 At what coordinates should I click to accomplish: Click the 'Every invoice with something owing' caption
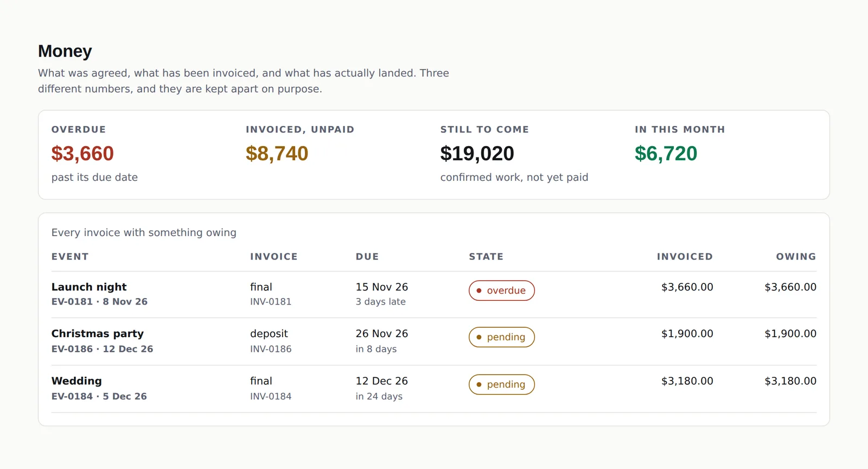point(144,233)
